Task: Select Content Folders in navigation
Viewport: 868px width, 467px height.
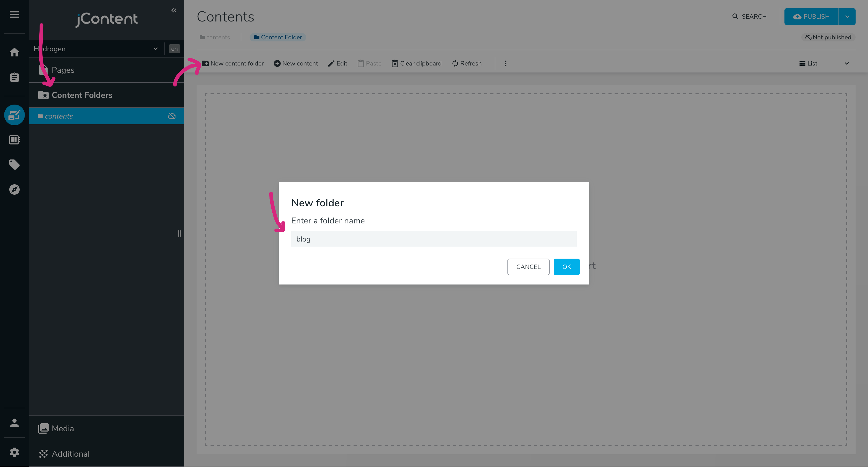Action: 81,95
